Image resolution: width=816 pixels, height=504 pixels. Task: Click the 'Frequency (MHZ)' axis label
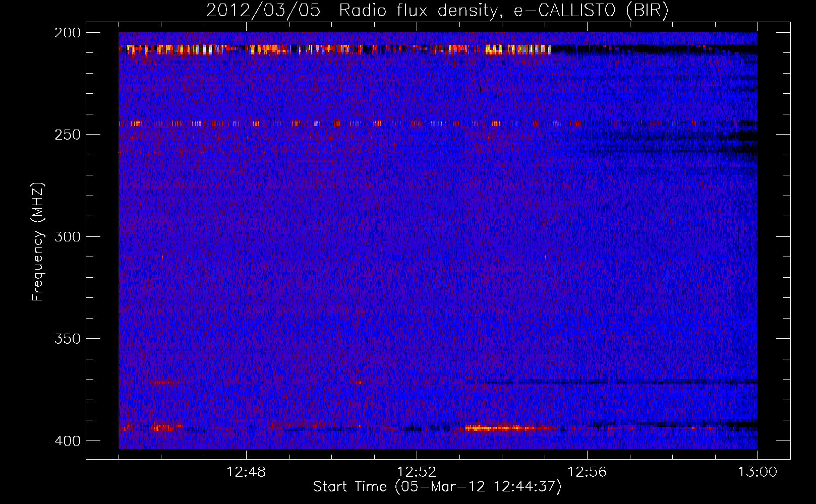click(x=38, y=242)
